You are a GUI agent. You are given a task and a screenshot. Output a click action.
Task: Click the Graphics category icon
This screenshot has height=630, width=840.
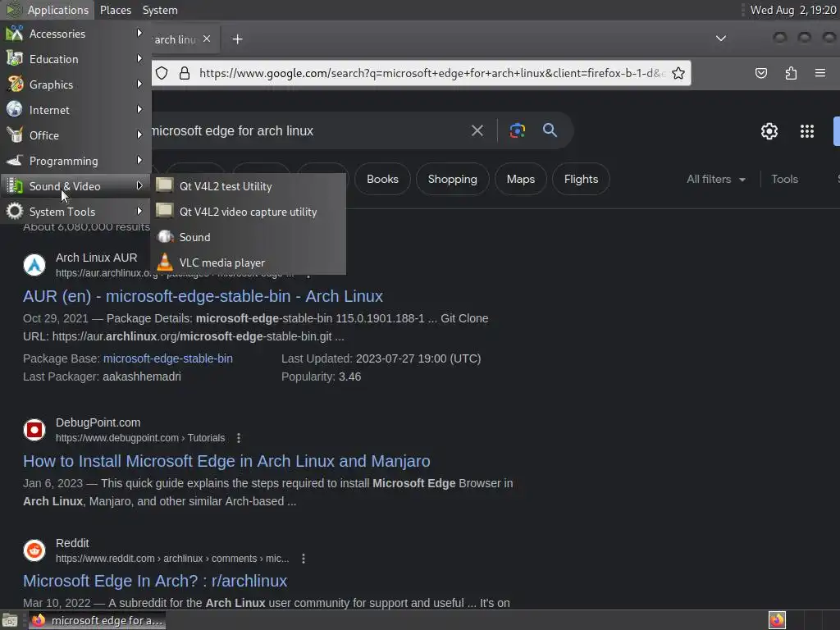click(x=15, y=84)
